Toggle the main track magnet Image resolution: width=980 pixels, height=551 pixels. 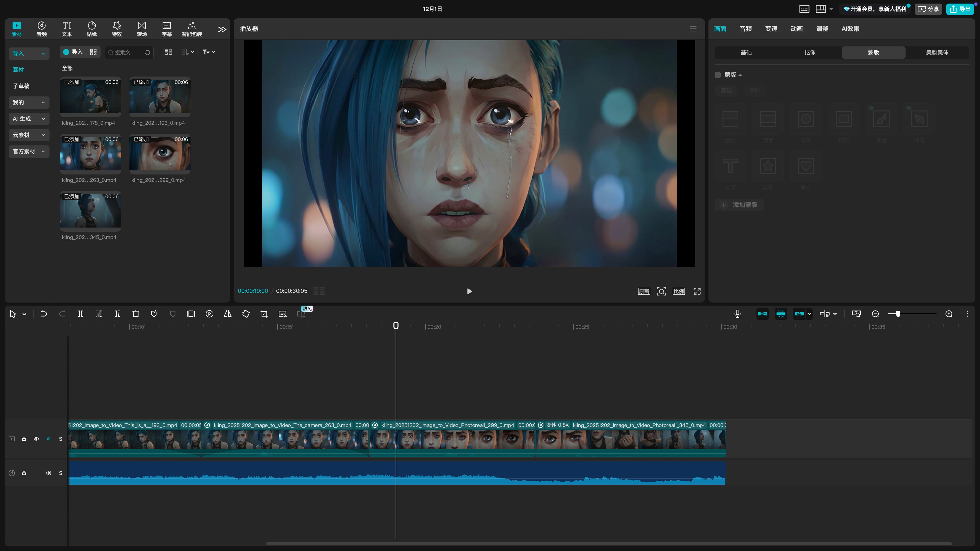click(x=762, y=314)
